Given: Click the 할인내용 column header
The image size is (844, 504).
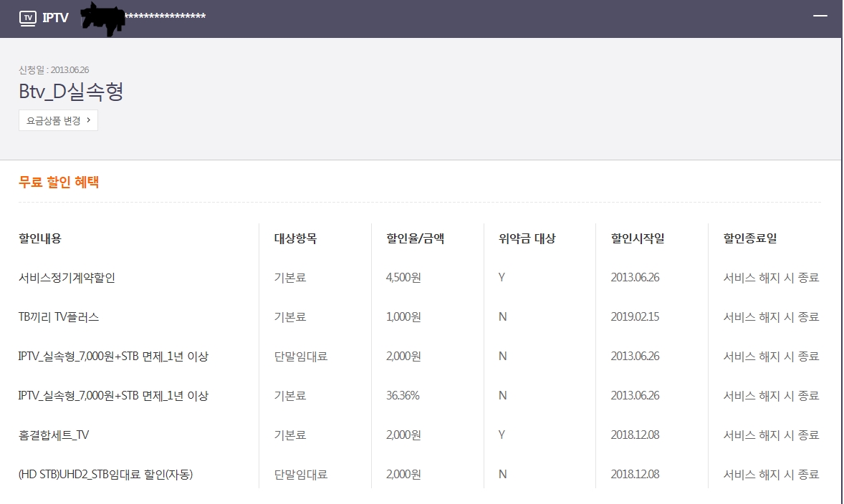Looking at the screenshot, I should 40,238.
